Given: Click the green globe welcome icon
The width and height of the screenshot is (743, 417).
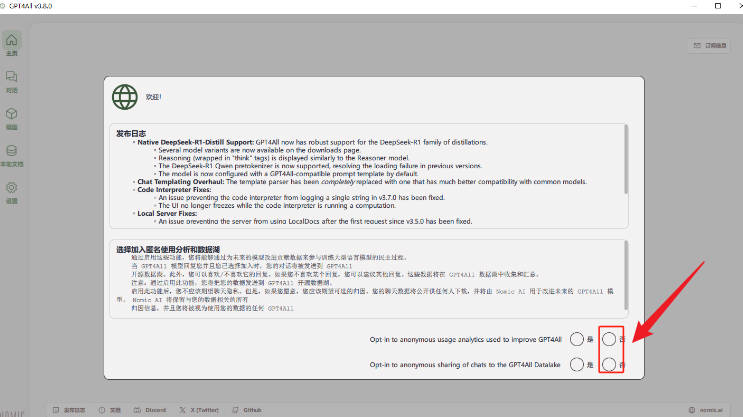Looking at the screenshot, I should 125,97.
